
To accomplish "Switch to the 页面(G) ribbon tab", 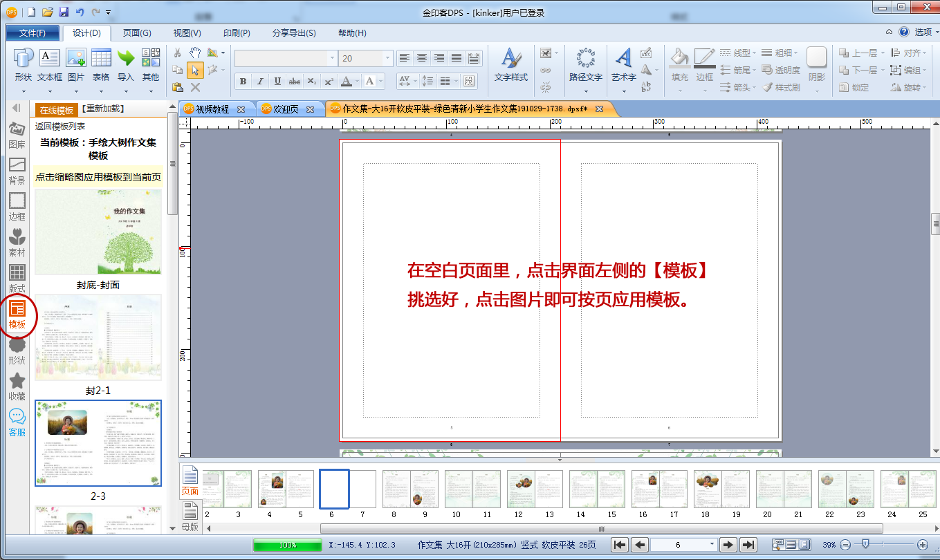I will [x=137, y=33].
